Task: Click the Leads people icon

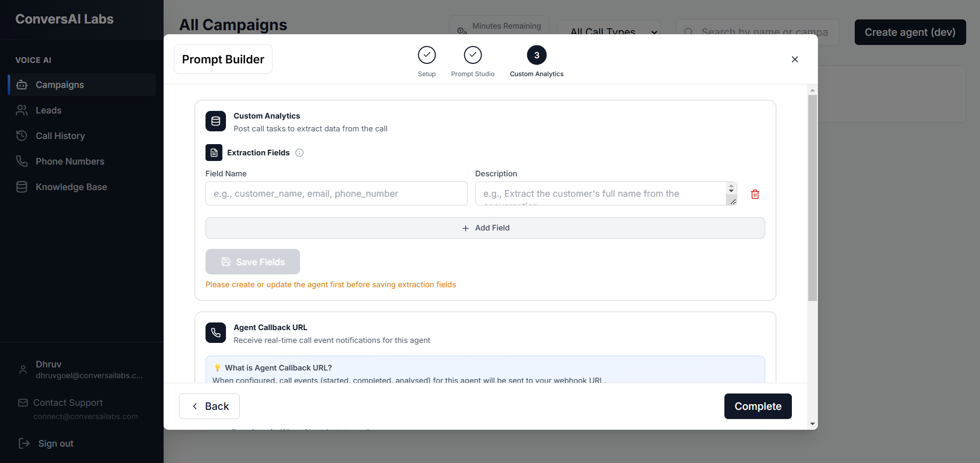Action: (21, 110)
